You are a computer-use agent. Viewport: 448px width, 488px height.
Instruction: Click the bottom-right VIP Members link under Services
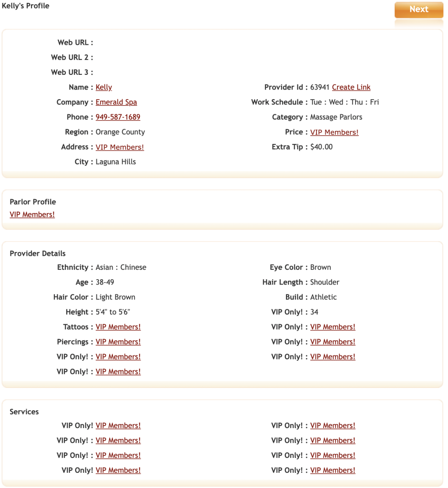coord(333,470)
